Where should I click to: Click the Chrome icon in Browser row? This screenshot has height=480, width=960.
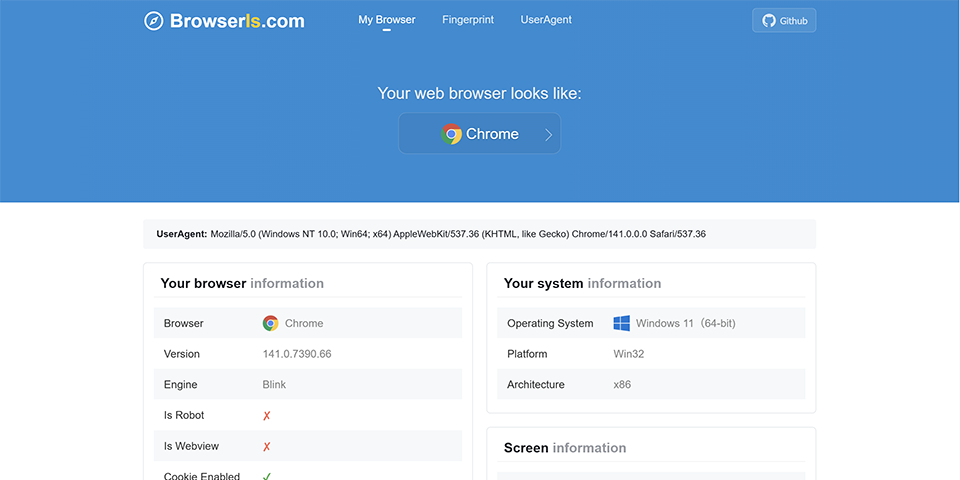270,323
